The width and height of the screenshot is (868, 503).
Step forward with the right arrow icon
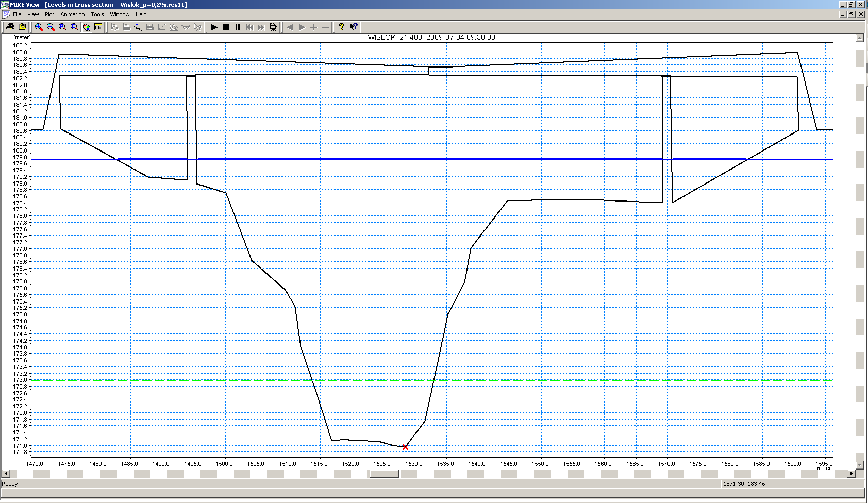(302, 27)
